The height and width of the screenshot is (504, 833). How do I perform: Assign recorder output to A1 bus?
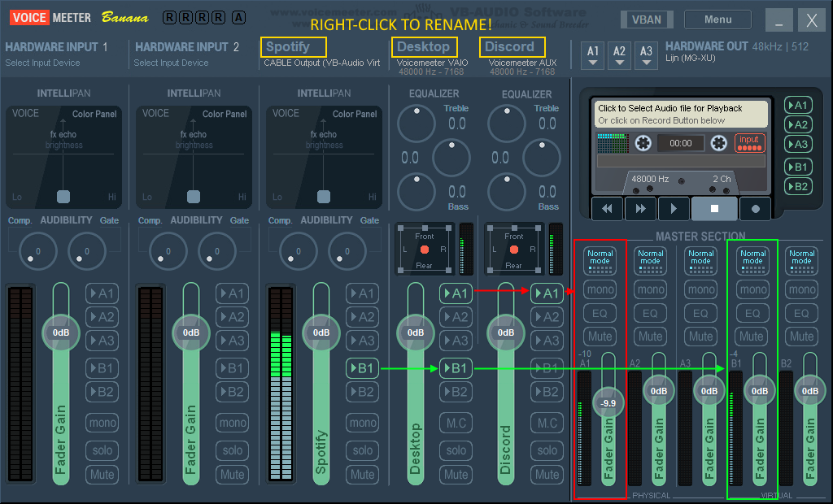tap(798, 105)
